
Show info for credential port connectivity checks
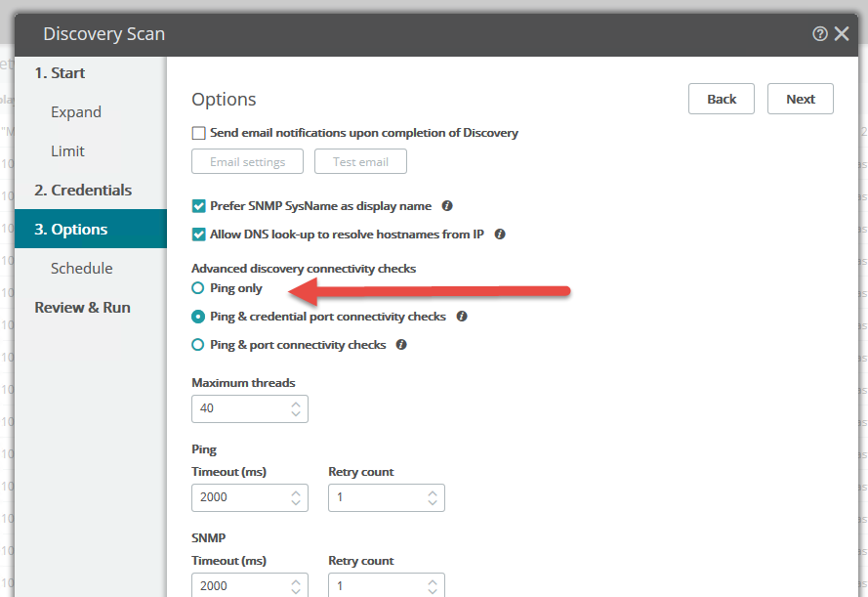(x=462, y=317)
